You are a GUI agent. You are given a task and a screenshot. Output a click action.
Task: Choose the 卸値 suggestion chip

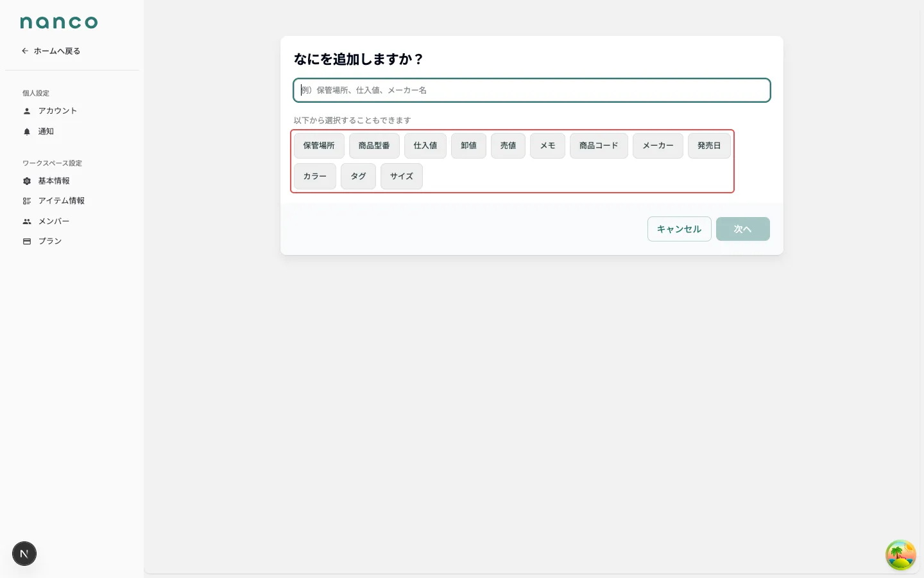tap(468, 146)
